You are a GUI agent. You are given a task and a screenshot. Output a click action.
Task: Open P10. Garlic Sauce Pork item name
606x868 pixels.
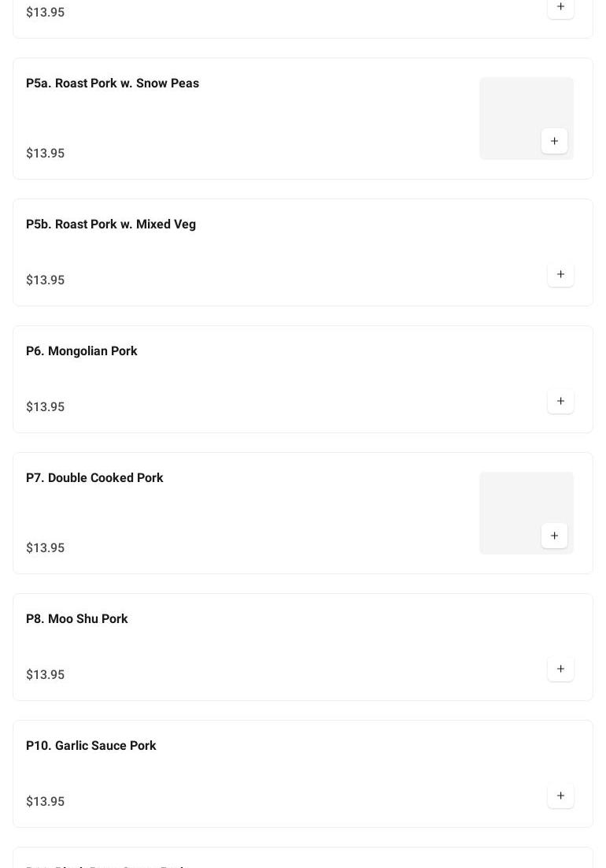point(91,746)
